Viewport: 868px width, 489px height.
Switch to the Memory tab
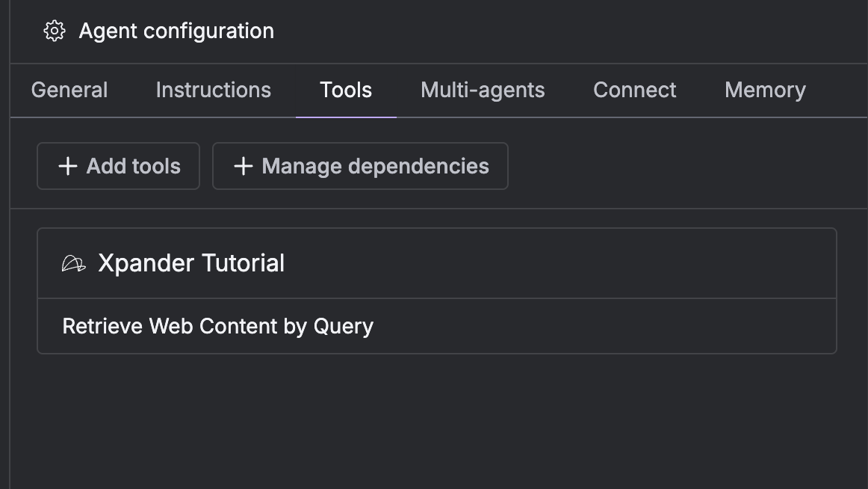[765, 90]
